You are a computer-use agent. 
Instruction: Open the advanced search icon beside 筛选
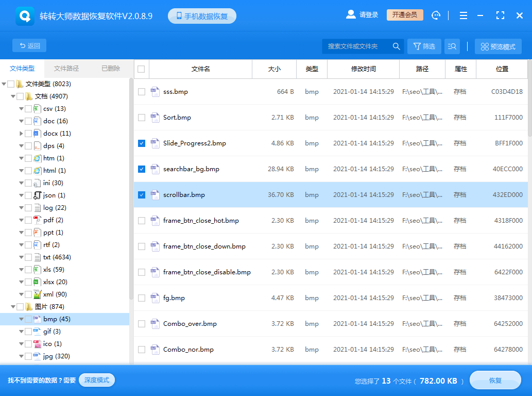(x=452, y=46)
